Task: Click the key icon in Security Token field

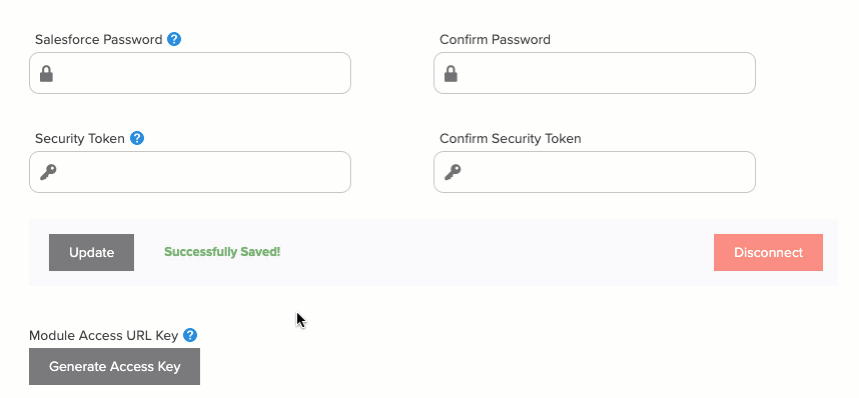Action: pos(48,172)
